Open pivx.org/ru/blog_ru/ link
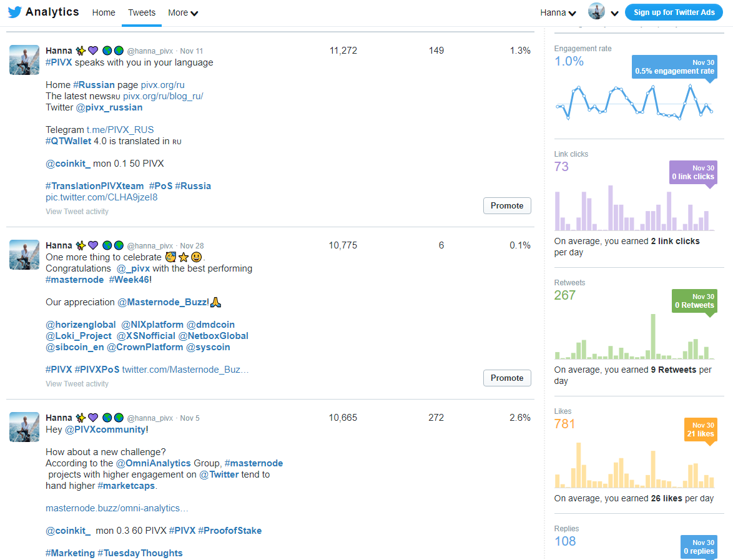Screen dimensions: 733x560 coord(163,96)
